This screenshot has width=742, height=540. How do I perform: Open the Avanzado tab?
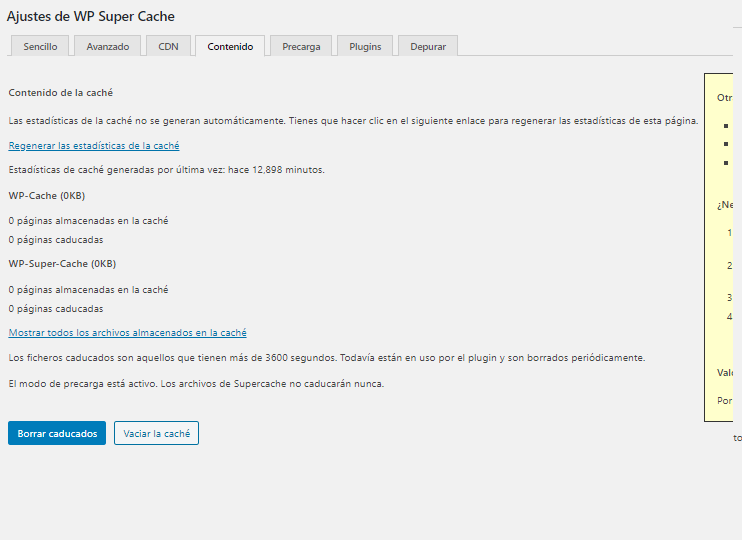[107, 46]
